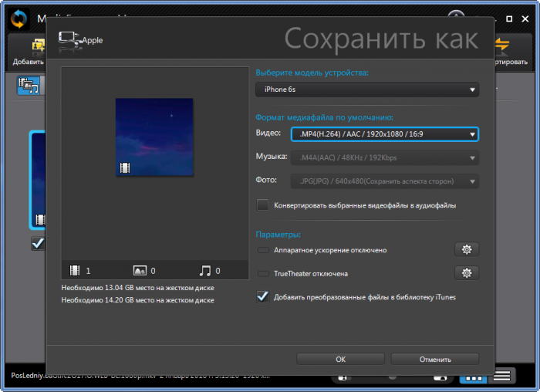Click the music note count icon
This screenshot has height=392, width=540.
[204, 271]
